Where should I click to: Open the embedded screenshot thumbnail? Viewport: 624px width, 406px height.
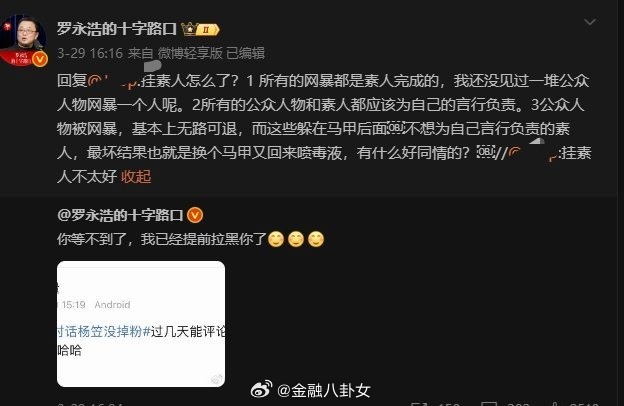click(141, 324)
